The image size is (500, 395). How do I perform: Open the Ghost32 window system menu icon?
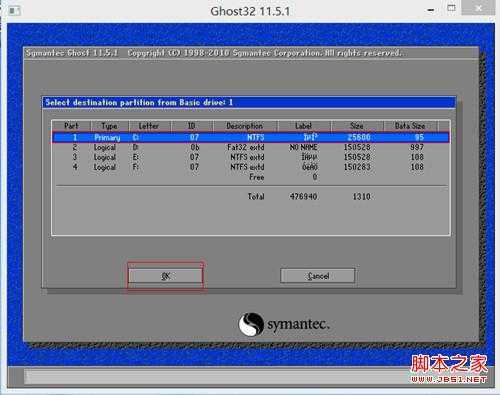[14, 11]
